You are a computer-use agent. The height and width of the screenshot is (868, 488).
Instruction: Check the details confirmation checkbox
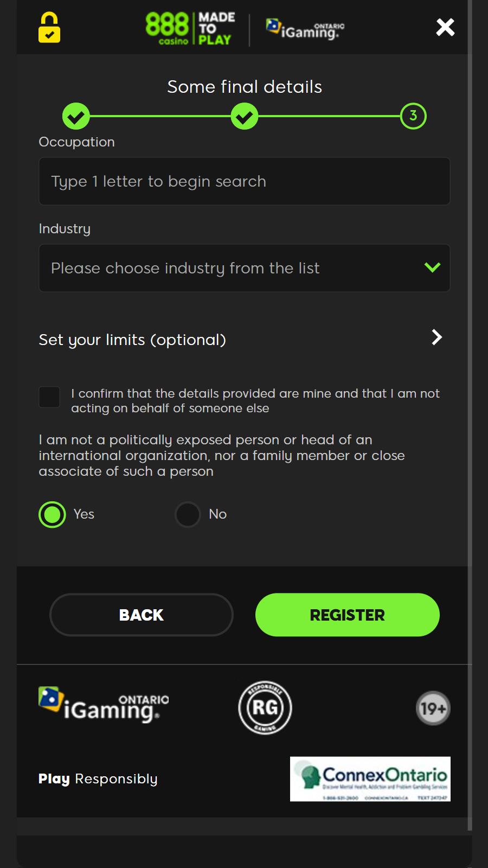49,397
